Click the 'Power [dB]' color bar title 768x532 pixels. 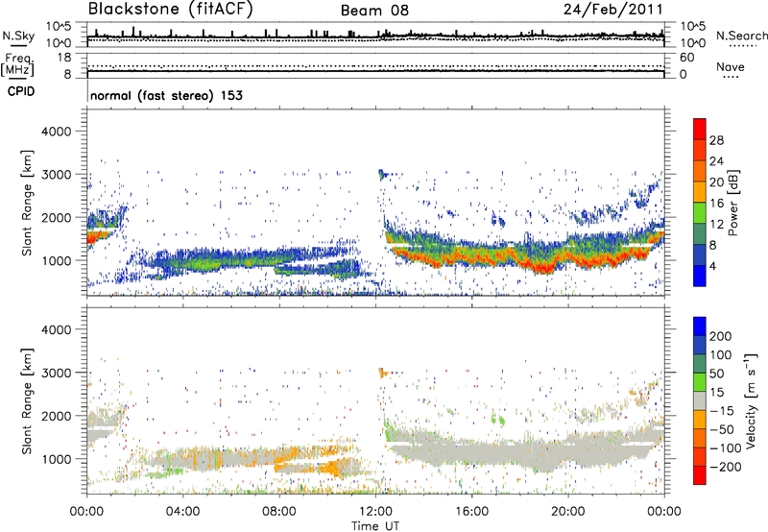tap(733, 203)
